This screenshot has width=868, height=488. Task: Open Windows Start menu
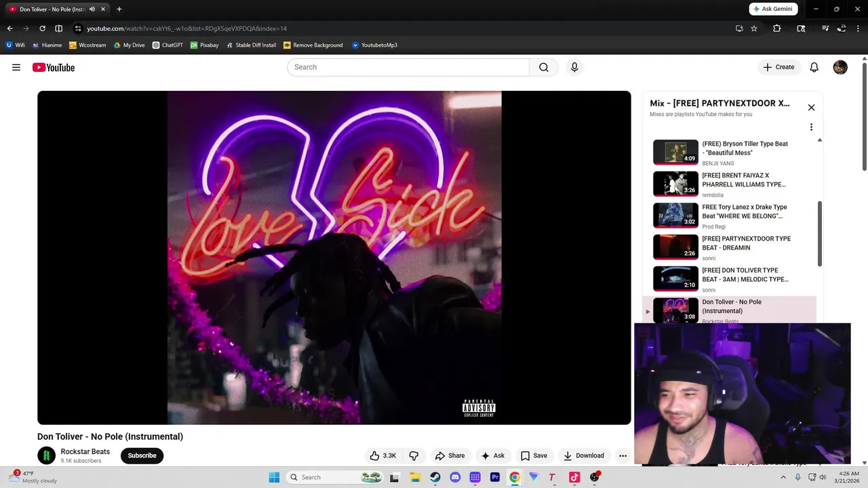[274, 477]
